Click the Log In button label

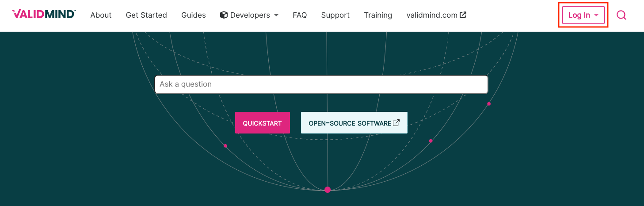(x=579, y=15)
